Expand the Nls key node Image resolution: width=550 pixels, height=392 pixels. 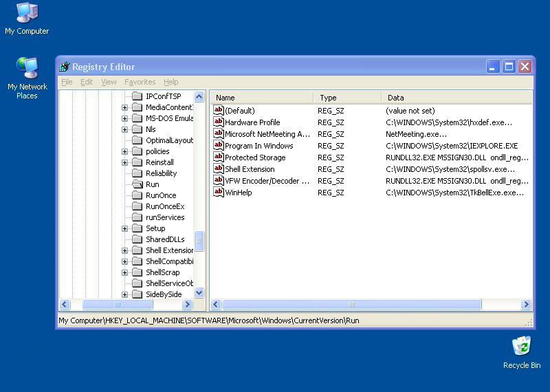[x=124, y=129]
